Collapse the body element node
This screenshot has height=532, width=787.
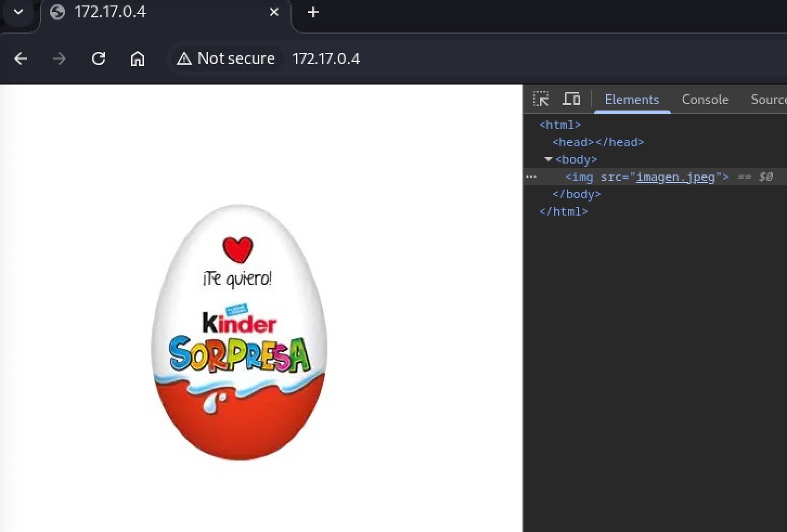tap(548, 159)
